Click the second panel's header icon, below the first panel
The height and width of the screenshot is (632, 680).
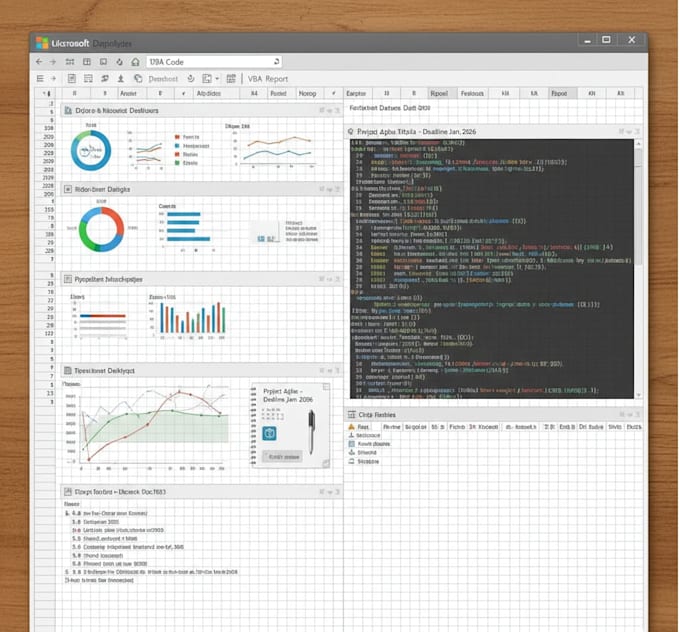pos(68,189)
